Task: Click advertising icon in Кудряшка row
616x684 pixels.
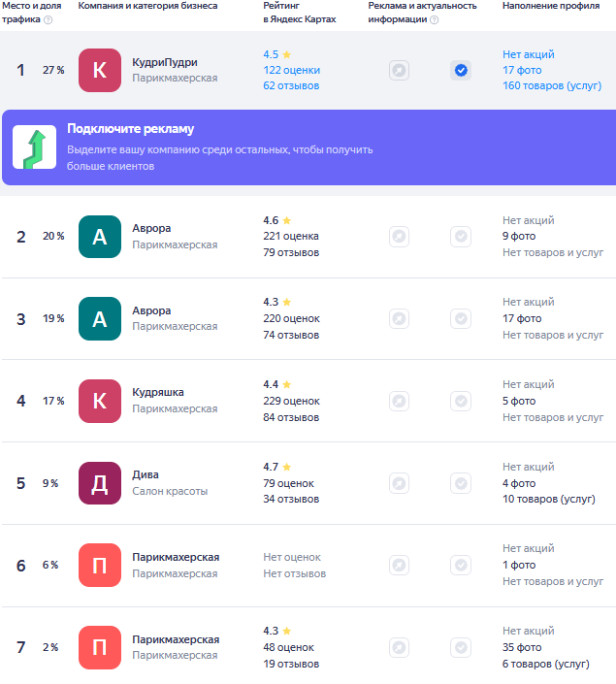Action: click(x=399, y=401)
